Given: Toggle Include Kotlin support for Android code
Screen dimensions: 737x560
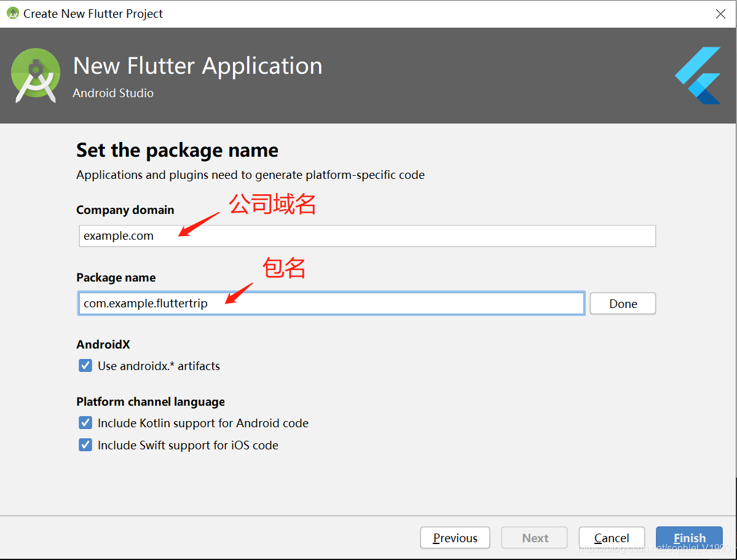Looking at the screenshot, I should click(x=85, y=423).
